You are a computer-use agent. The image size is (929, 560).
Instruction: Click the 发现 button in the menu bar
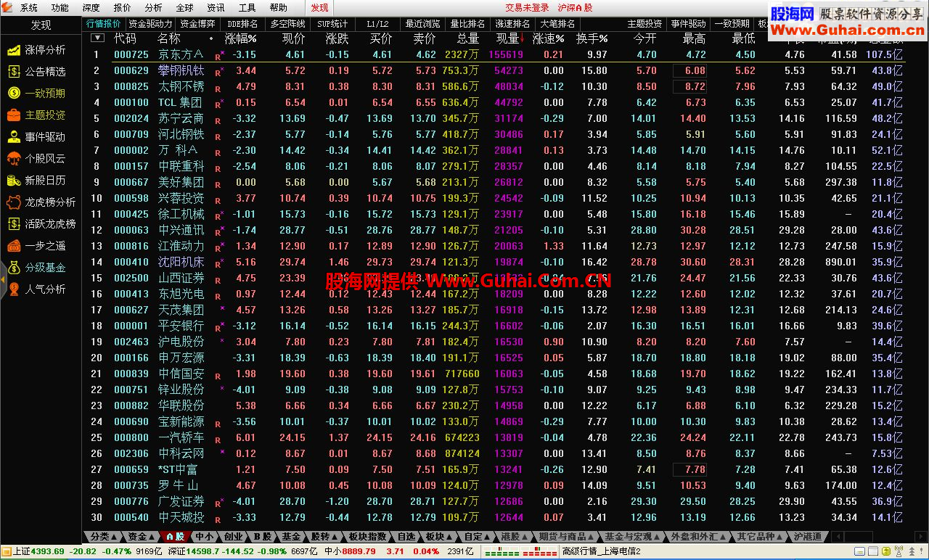click(x=319, y=8)
